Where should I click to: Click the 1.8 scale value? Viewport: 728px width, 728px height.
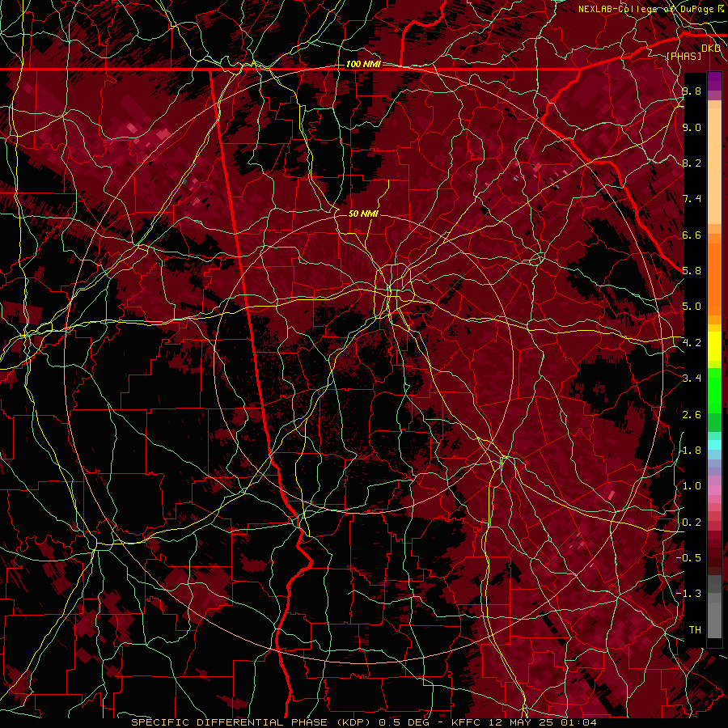pyautogui.click(x=692, y=451)
